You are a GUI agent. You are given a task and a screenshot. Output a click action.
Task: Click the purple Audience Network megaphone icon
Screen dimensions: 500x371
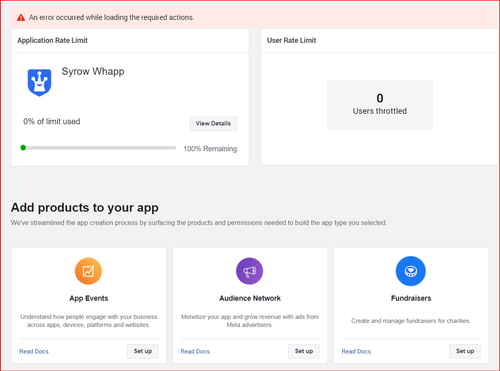250,271
